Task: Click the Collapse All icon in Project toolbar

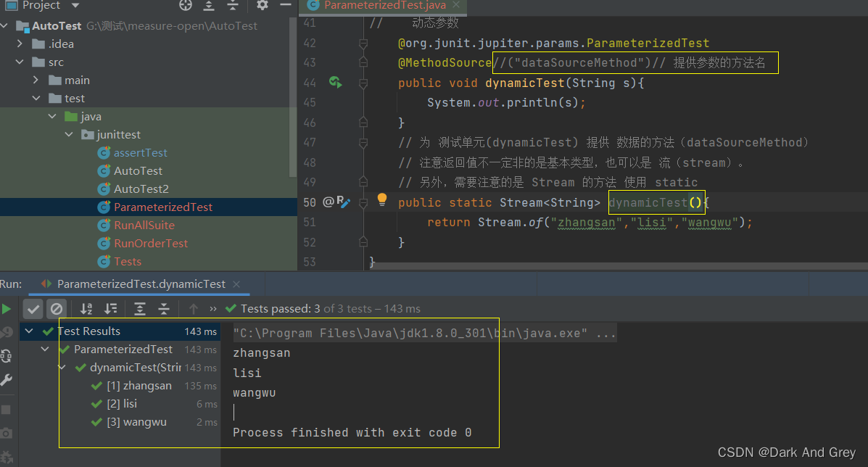Action: [x=233, y=5]
